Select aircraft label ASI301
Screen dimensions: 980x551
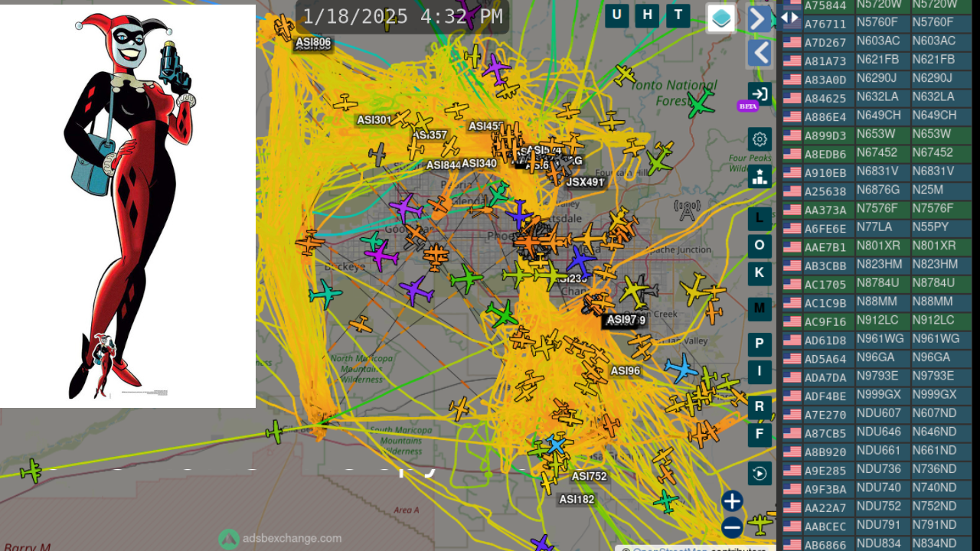coord(374,120)
